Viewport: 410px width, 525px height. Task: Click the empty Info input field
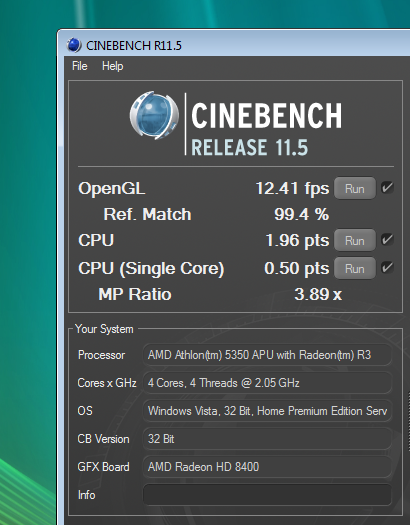(267, 495)
